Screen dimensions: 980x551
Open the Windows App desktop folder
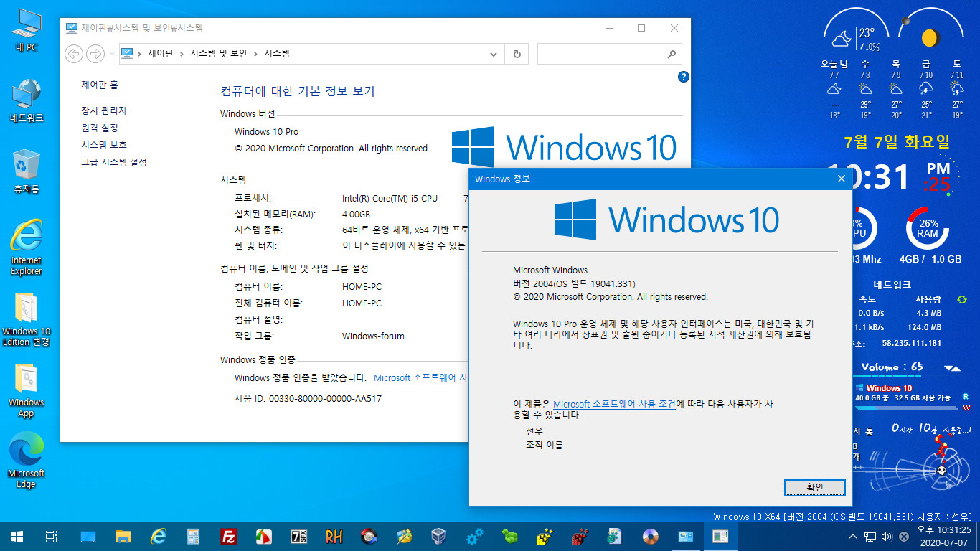(27, 390)
